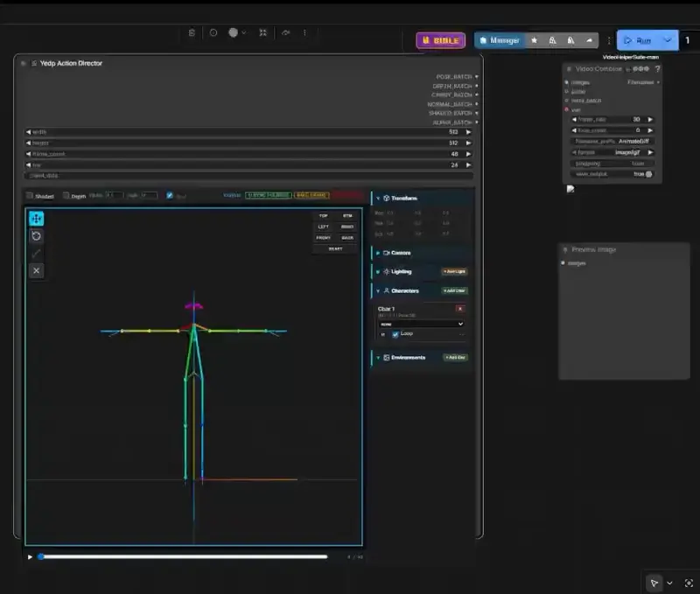Play the animation timeline
Image resolution: width=700 pixels, height=594 pixels.
(x=30, y=557)
